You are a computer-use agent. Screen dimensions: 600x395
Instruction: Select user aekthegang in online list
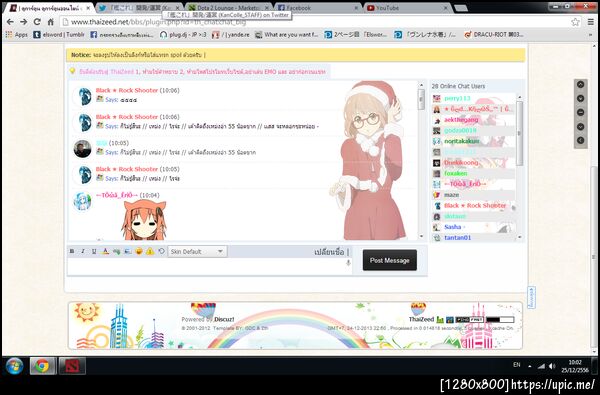[461, 120]
